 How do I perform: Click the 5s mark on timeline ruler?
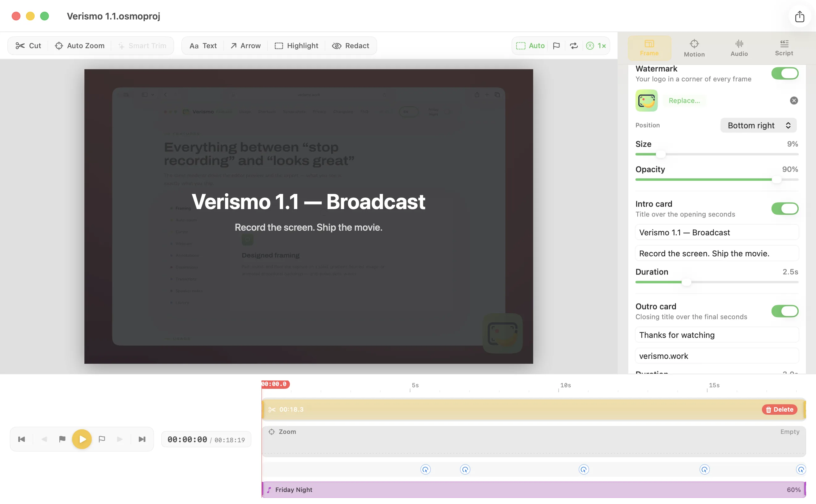pos(415,385)
